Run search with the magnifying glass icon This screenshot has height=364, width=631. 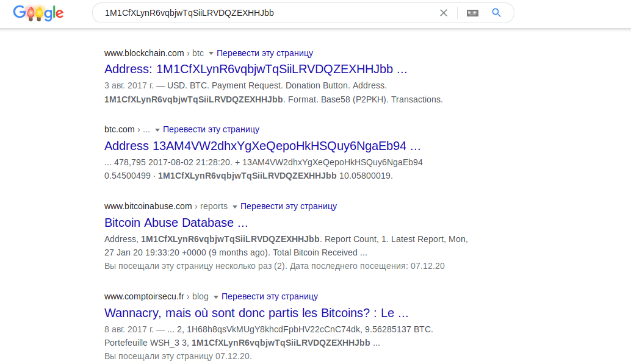pos(497,13)
